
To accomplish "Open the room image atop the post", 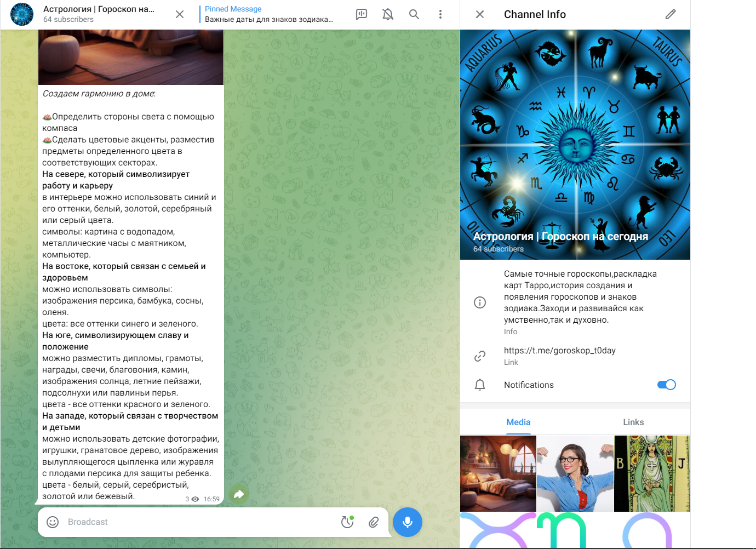I will (131, 57).
